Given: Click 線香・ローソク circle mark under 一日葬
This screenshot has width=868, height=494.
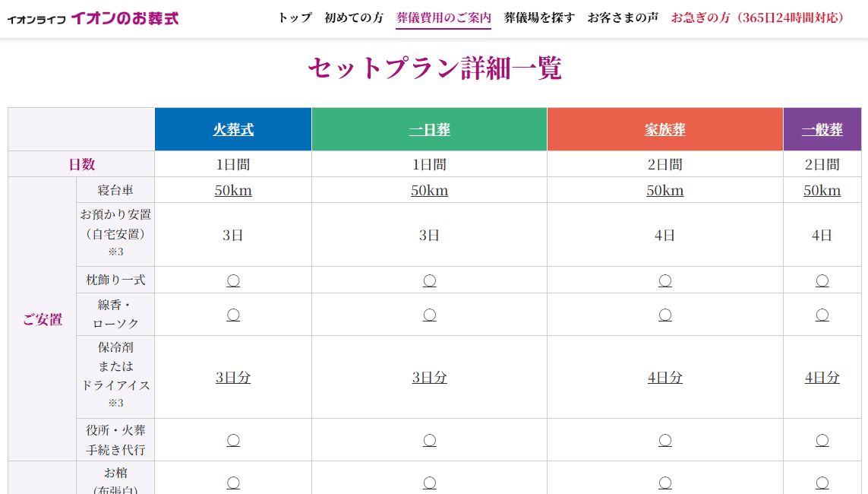Looking at the screenshot, I should click(429, 315).
